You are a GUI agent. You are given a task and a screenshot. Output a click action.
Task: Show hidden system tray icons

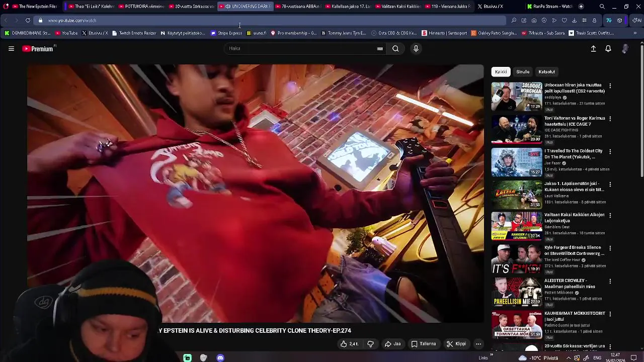point(569,358)
